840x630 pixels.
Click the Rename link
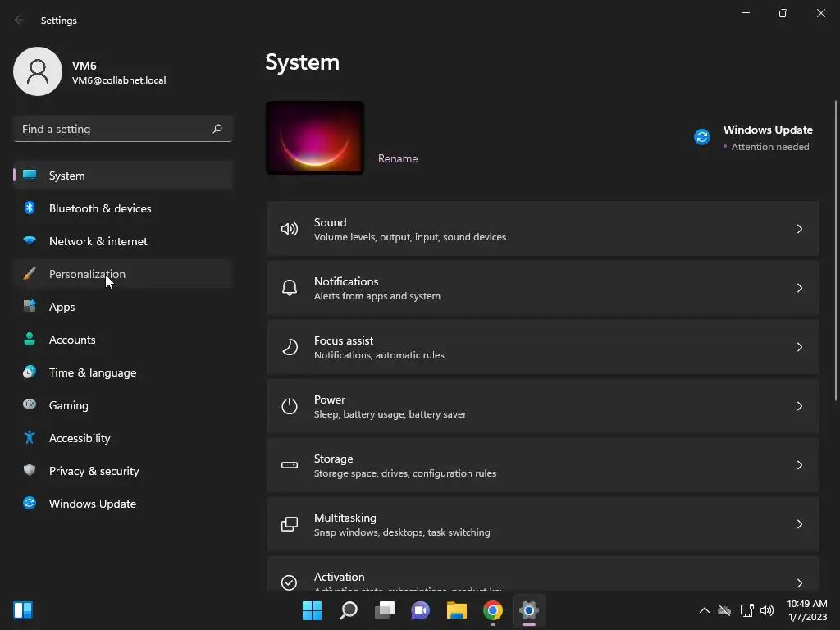(x=398, y=158)
